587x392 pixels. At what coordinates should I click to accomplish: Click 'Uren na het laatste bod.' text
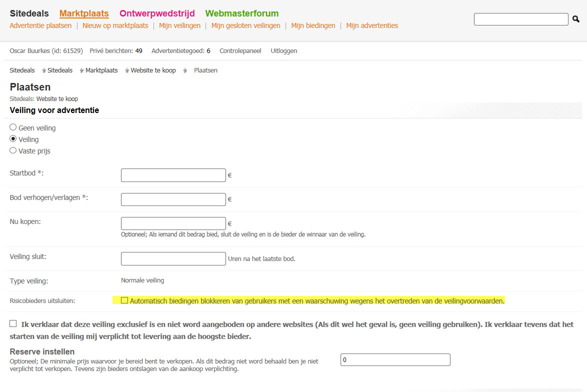(x=261, y=258)
